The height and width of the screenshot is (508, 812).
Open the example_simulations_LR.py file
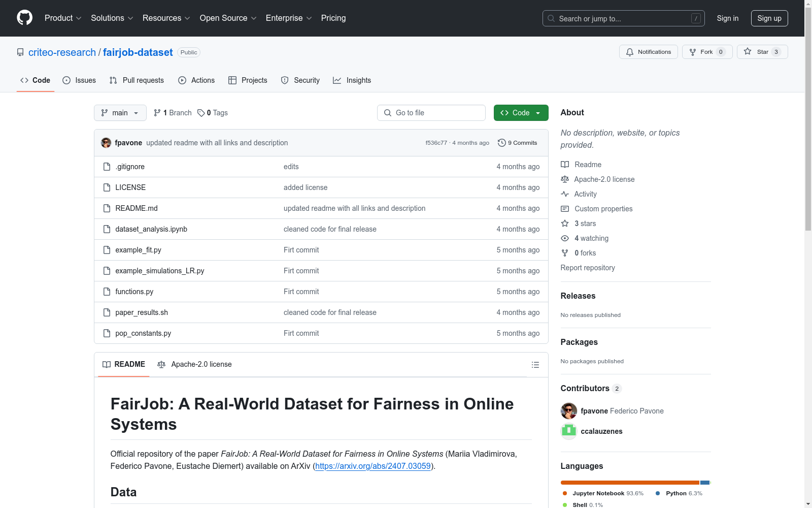[160, 271]
